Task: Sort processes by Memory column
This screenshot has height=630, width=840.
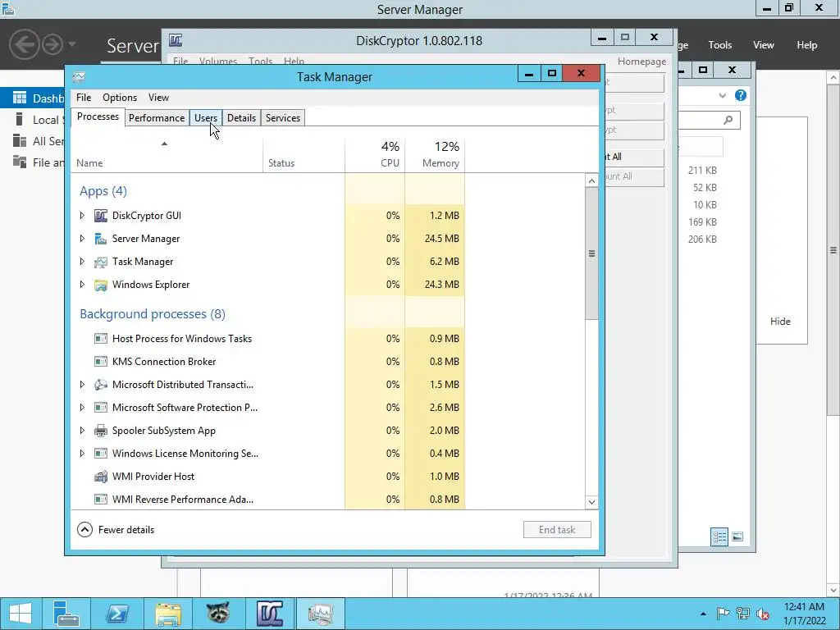Action: click(435, 155)
